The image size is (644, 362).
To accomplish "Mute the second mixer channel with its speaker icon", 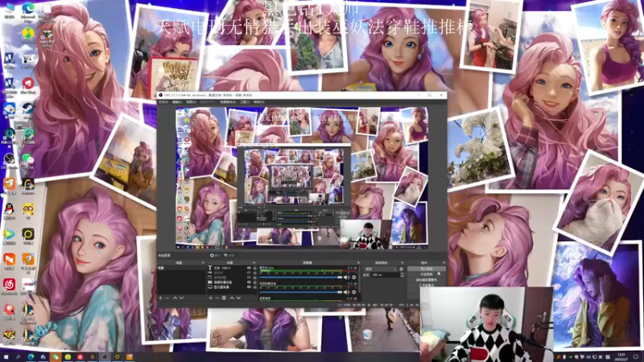I will tap(346, 292).
